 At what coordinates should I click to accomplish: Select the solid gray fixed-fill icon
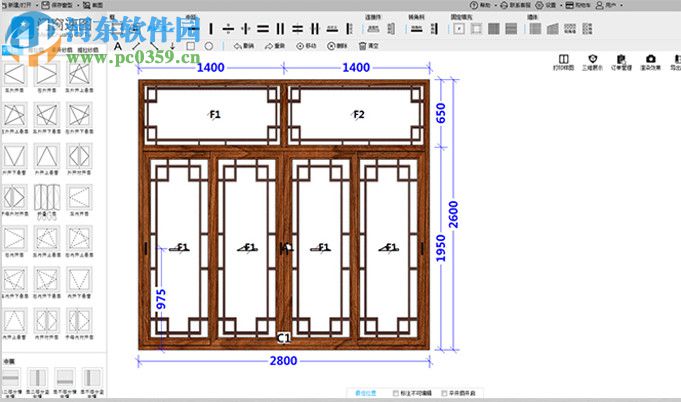click(494, 29)
